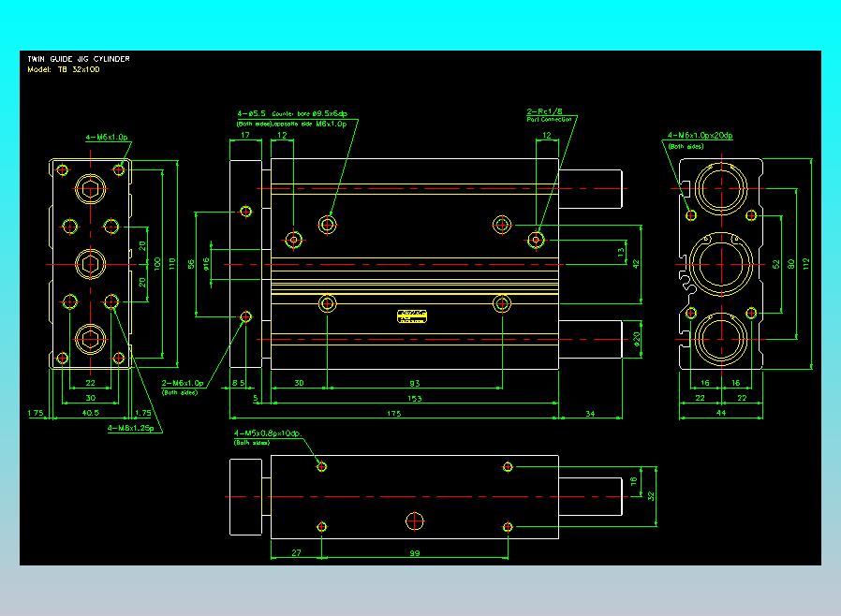
Task: Click the yellow nameplate logo on cylinder body
Action: [x=412, y=316]
